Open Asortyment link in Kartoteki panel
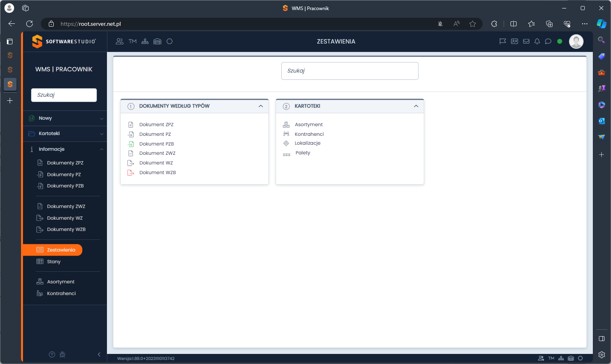Viewport: 611px width, 364px height. pos(309,125)
